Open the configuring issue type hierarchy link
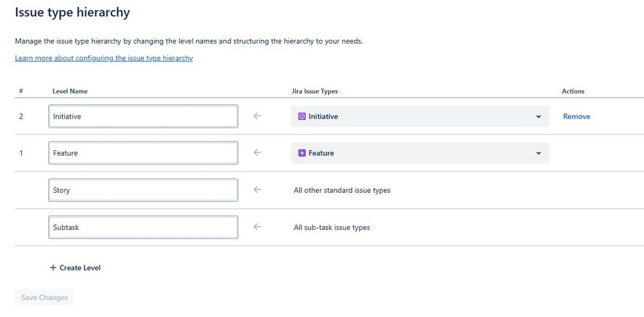 coord(104,58)
